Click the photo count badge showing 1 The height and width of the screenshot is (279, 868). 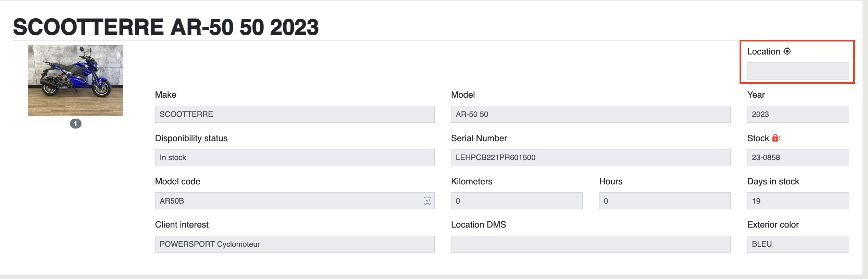coord(76,124)
